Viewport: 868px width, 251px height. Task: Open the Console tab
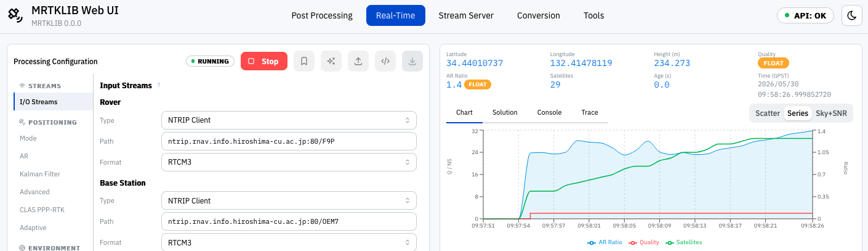coord(549,112)
